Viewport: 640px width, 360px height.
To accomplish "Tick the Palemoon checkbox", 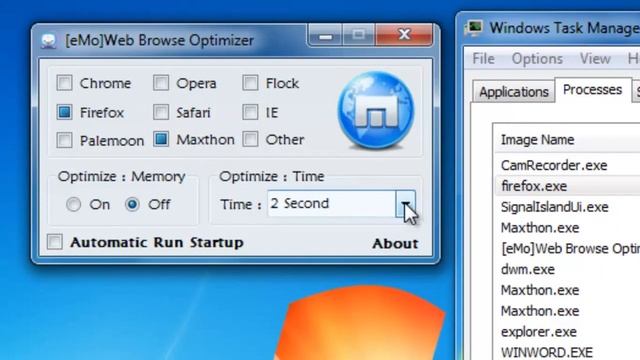I will (64, 140).
